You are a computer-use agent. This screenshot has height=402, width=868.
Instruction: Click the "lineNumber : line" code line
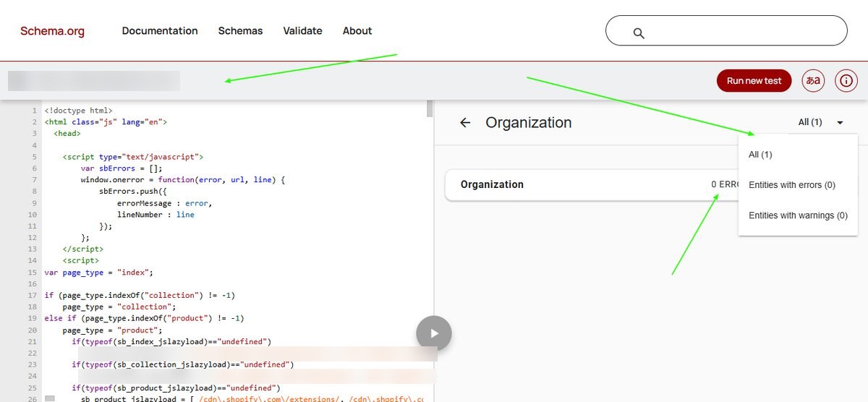156,215
